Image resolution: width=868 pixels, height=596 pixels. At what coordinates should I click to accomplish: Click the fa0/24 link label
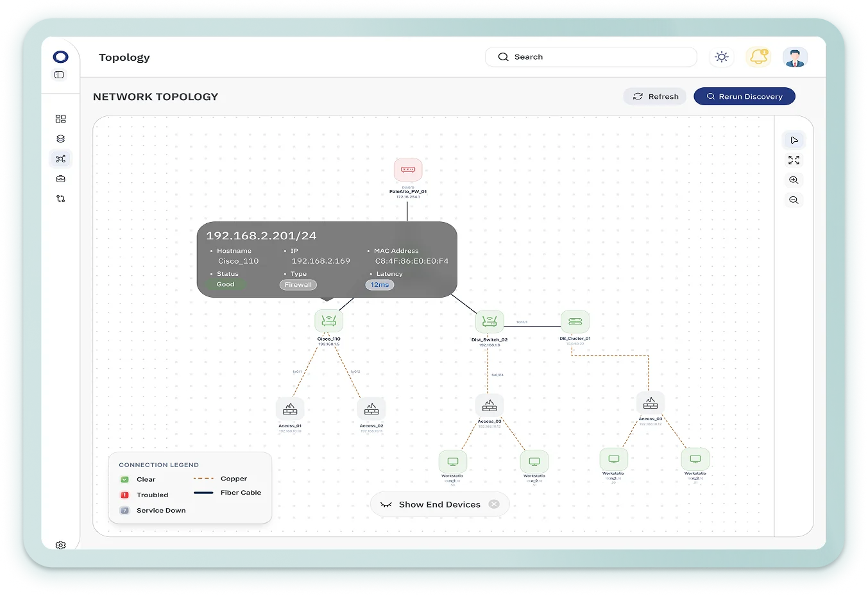(x=497, y=375)
